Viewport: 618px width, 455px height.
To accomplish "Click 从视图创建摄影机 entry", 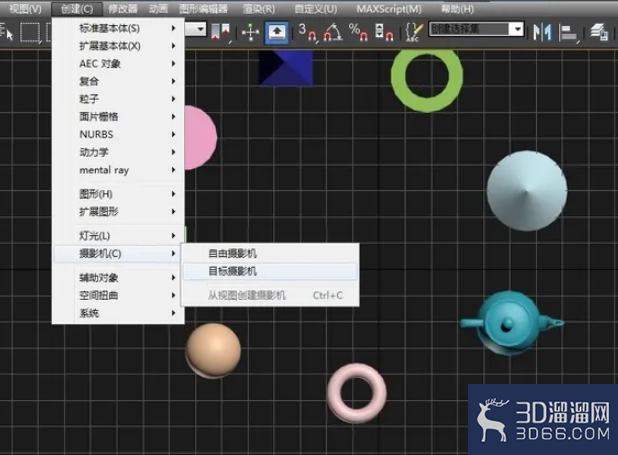I will [x=270, y=295].
